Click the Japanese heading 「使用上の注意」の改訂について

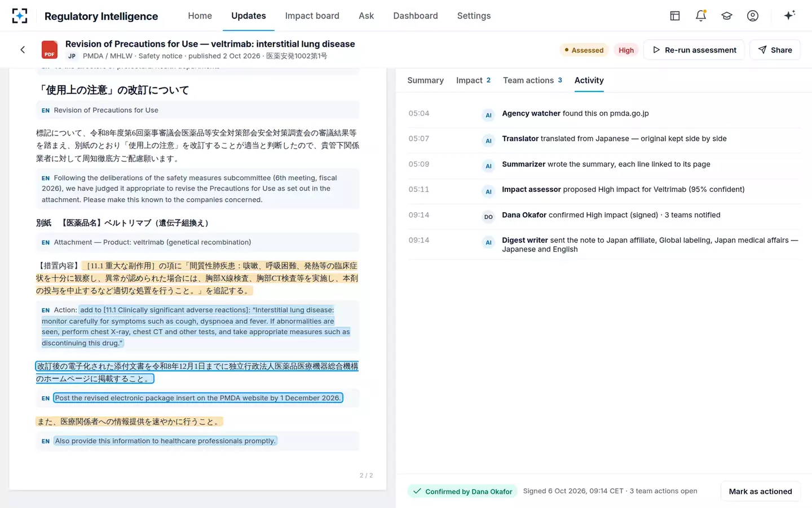coord(113,90)
